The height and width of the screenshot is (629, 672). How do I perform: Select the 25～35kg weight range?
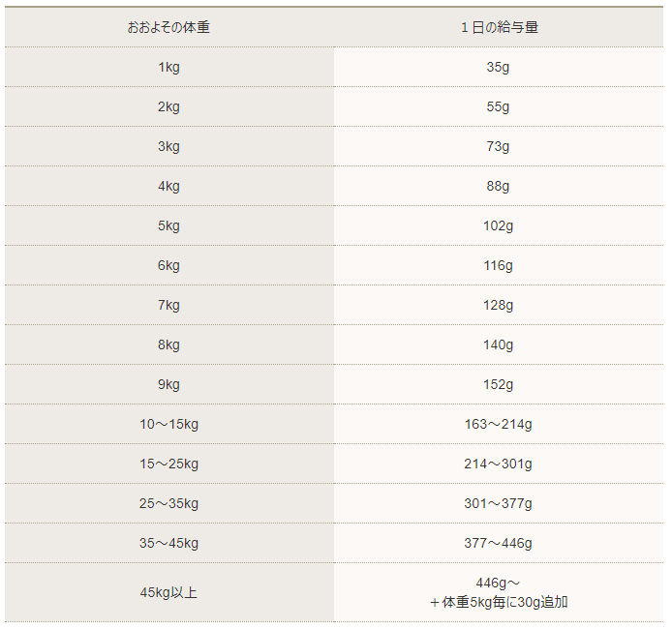tap(168, 503)
